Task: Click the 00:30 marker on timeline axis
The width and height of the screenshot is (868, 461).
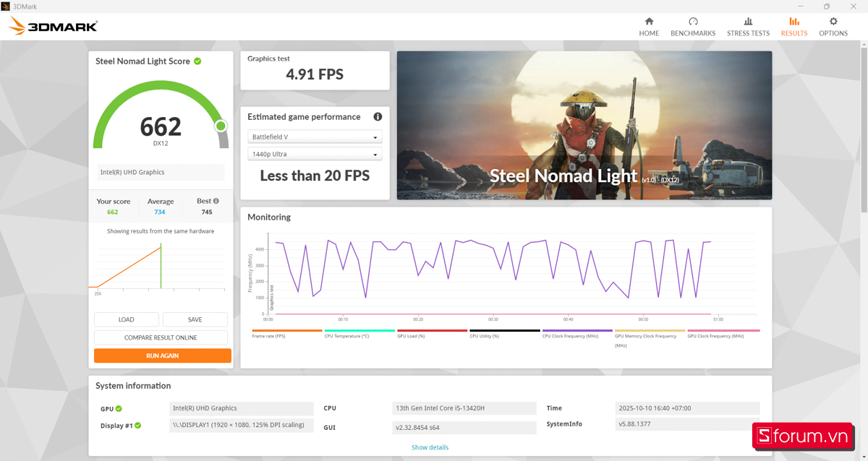Action: pos(493,319)
